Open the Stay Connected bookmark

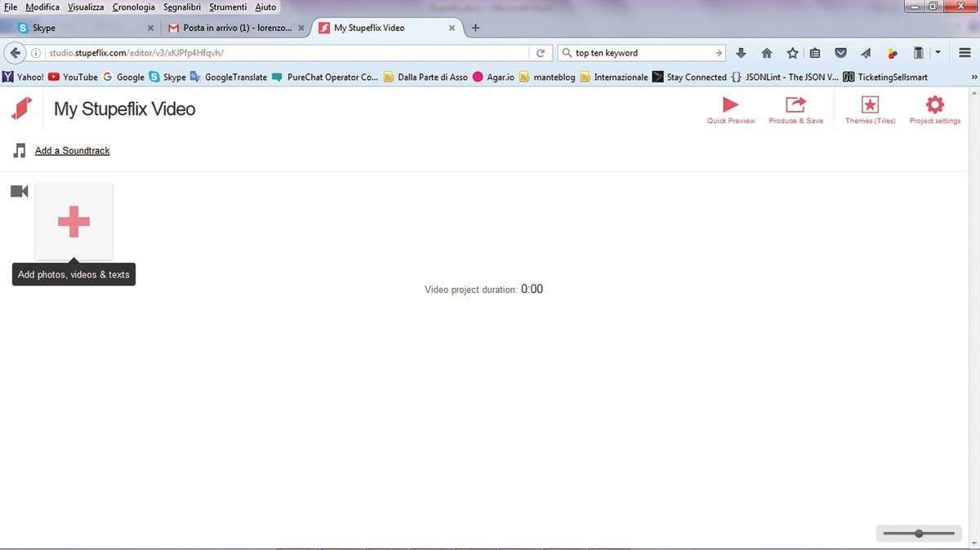[689, 78]
